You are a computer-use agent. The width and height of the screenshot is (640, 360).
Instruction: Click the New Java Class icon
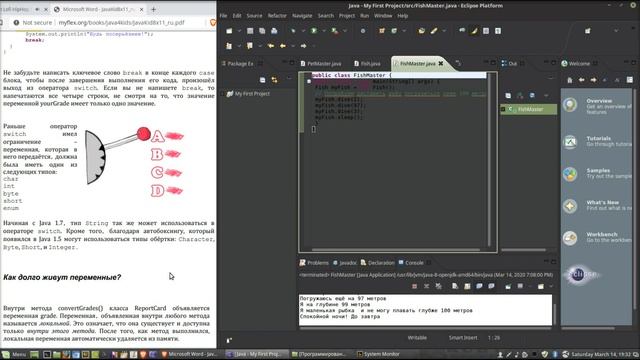pos(394,31)
